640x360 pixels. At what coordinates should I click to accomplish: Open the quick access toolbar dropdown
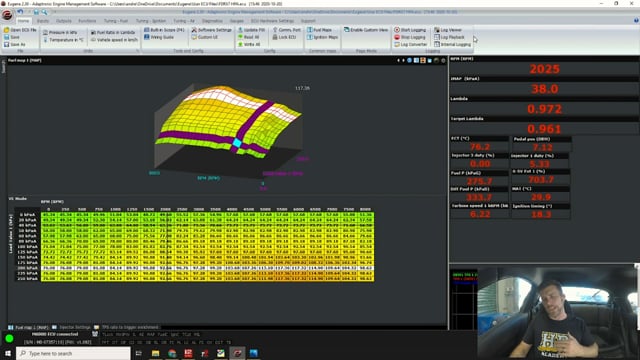coord(54,12)
